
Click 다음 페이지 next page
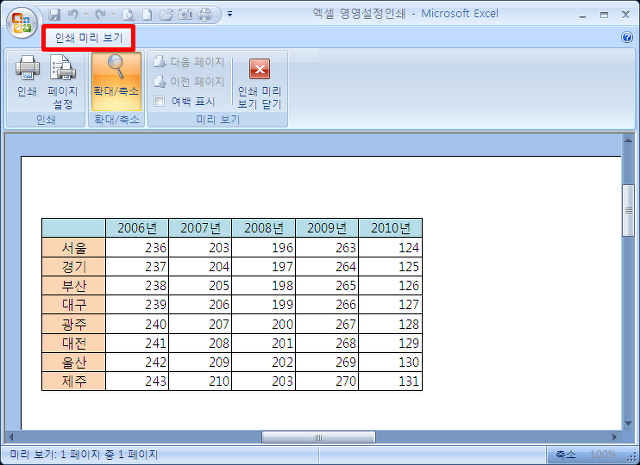tap(189, 62)
